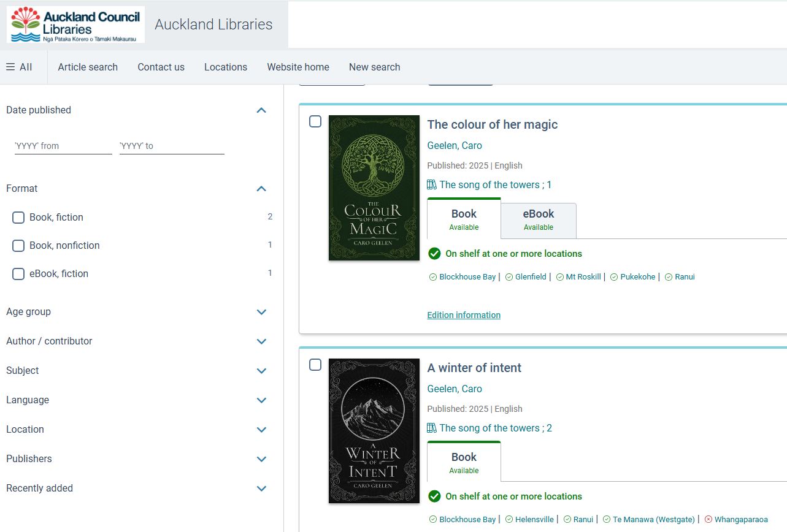Tick the 'Book, fiction' format checkbox
This screenshot has width=787, height=532.
pos(18,217)
